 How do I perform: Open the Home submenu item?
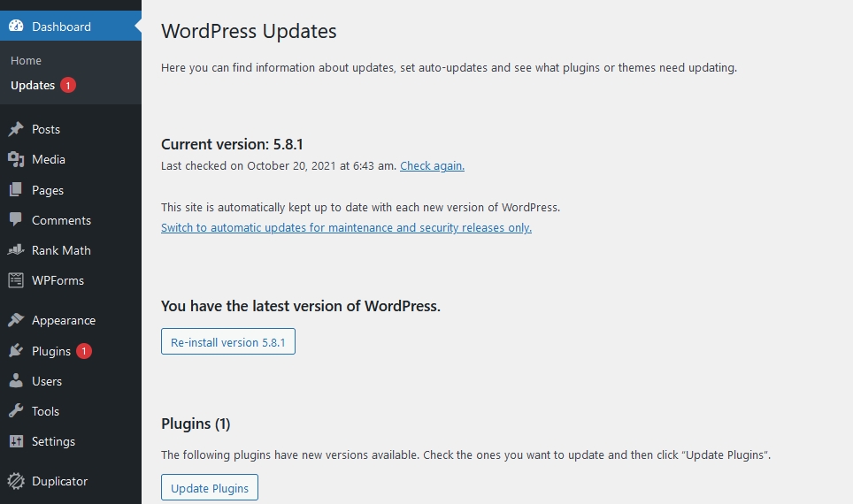(x=27, y=60)
